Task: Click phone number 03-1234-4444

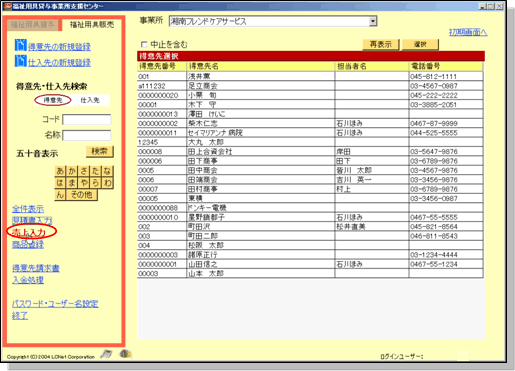Action: pyautogui.click(x=434, y=255)
